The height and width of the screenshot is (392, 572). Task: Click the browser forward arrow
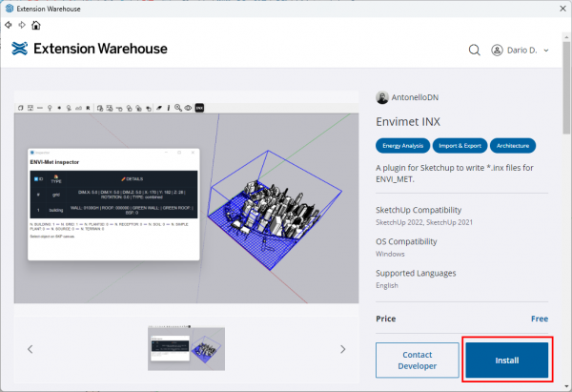tap(21, 25)
